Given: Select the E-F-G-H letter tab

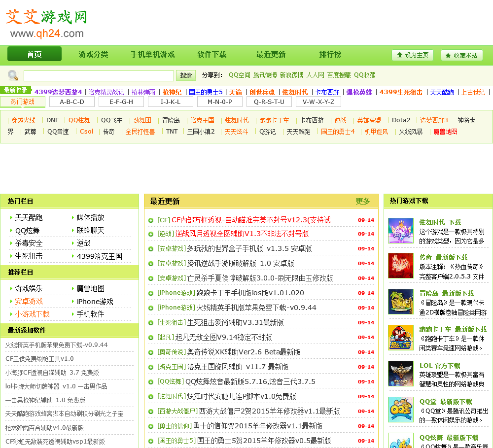Looking at the screenshot, I should (x=121, y=102).
